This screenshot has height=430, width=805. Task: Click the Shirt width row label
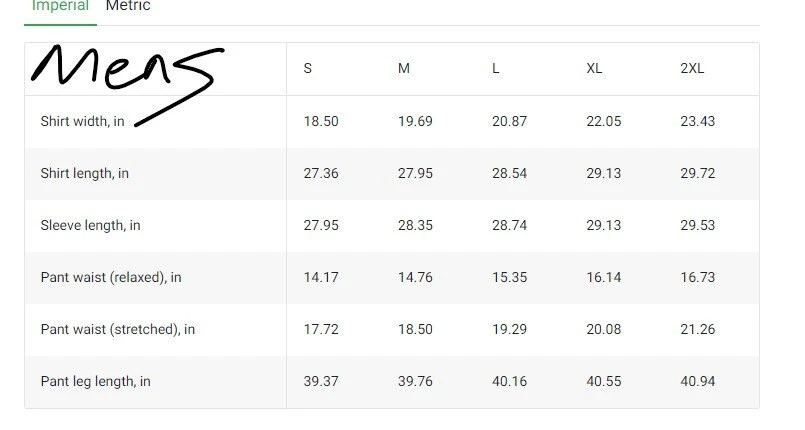[x=83, y=121]
